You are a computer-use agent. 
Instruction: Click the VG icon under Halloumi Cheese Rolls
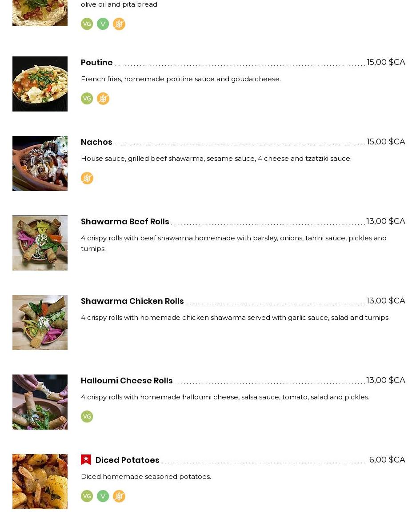click(87, 417)
